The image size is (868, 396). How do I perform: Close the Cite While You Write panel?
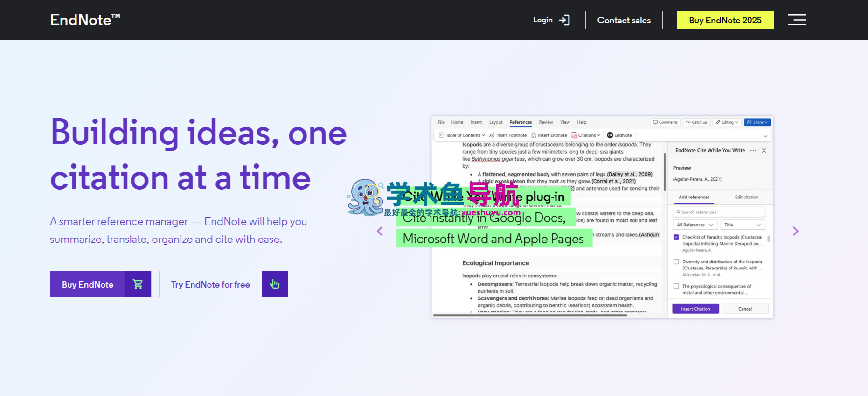[764, 151]
